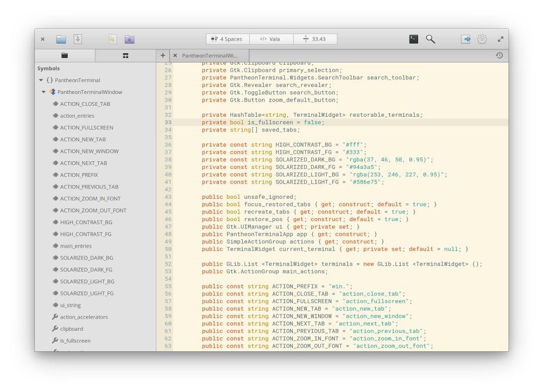This screenshot has height=392, width=543.
Task: Click the magnifier search icon
Action: [431, 39]
